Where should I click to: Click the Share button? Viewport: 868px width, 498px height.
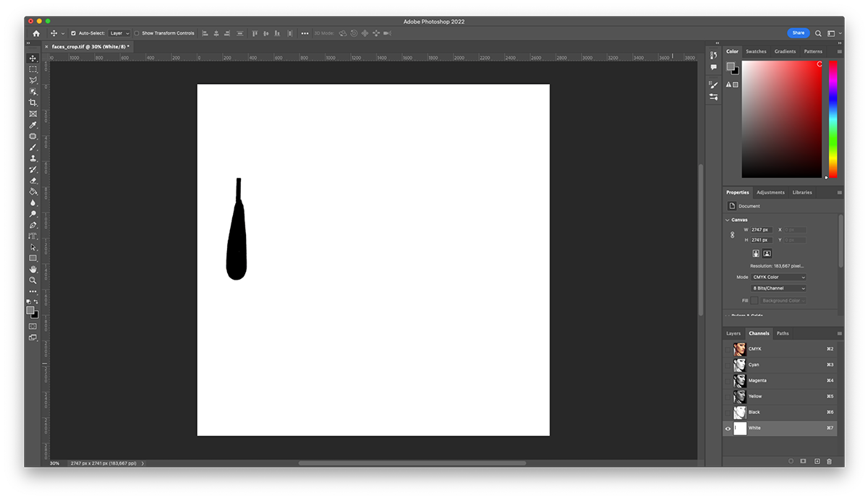click(x=798, y=33)
